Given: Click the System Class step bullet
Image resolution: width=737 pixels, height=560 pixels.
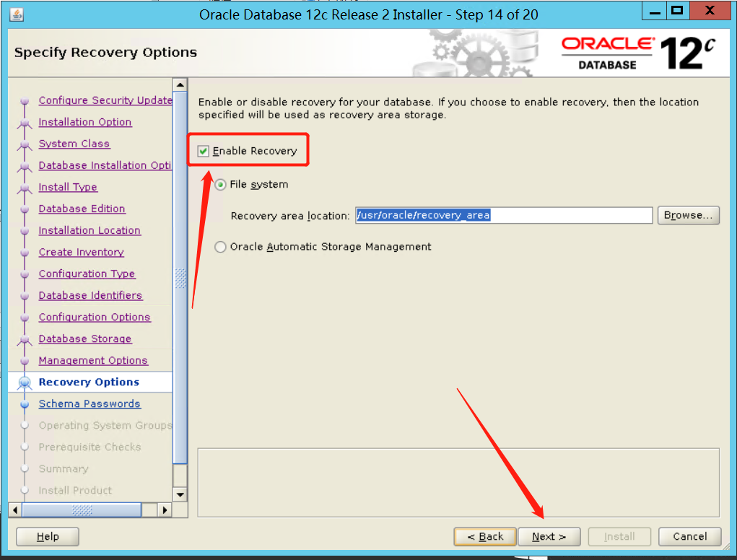Looking at the screenshot, I should pos(25,144).
